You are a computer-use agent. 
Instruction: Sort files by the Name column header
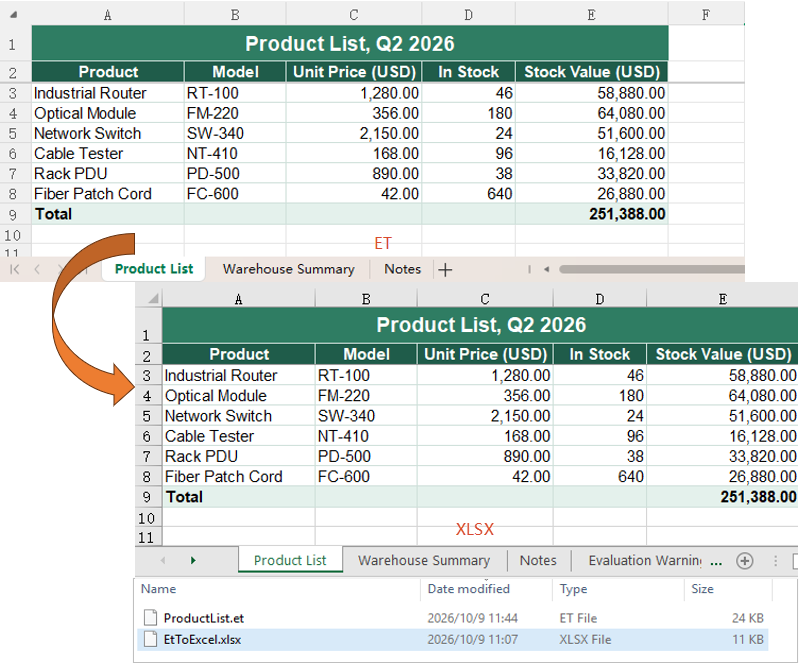159,589
